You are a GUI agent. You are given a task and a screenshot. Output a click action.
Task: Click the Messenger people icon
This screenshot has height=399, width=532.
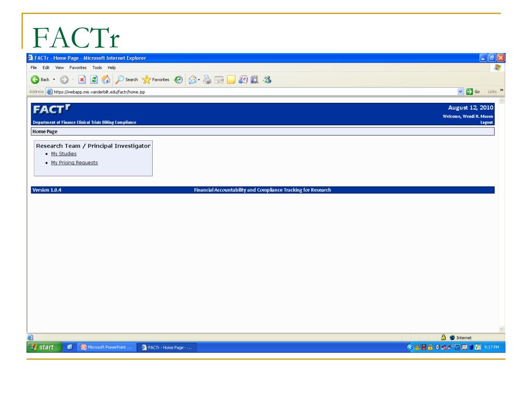pyautogui.click(x=268, y=79)
